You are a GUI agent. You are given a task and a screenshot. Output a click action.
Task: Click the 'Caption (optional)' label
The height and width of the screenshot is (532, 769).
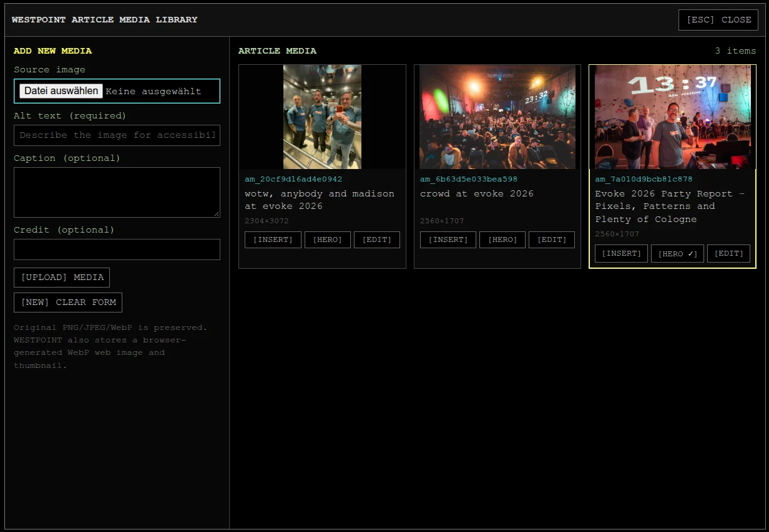click(67, 158)
